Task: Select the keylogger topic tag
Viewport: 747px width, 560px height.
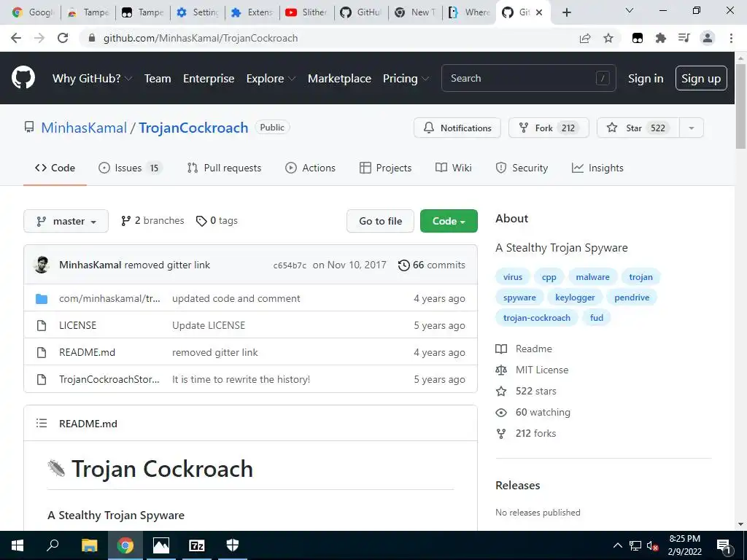Action: tap(575, 297)
